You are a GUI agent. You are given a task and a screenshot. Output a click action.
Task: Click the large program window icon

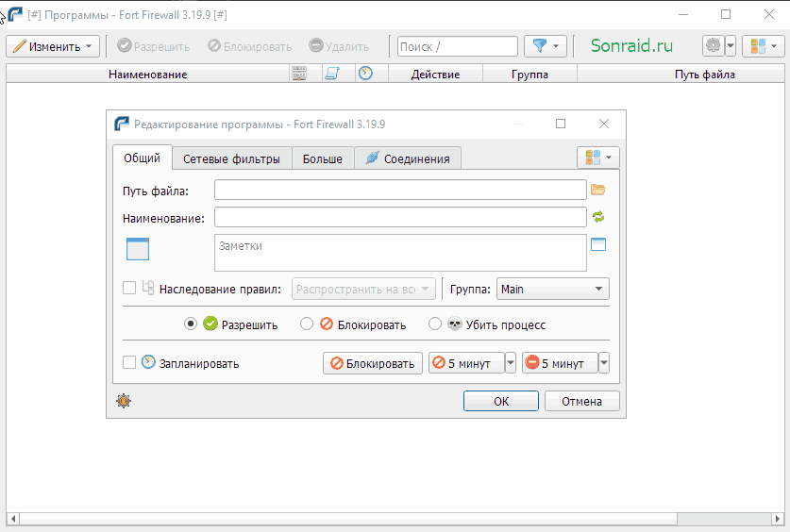138,249
